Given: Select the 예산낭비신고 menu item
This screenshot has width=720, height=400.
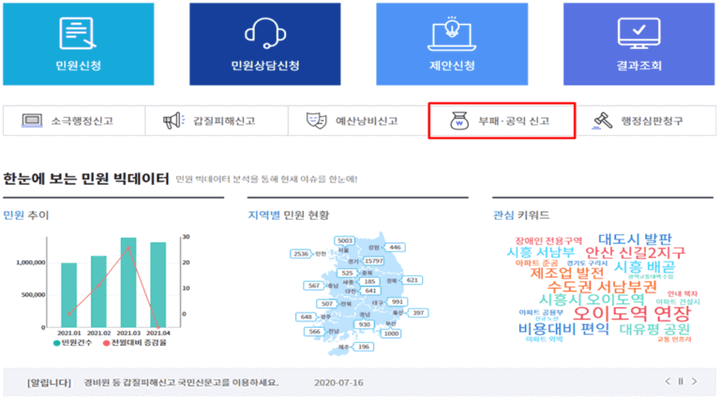Looking at the screenshot, I should click(x=359, y=121).
